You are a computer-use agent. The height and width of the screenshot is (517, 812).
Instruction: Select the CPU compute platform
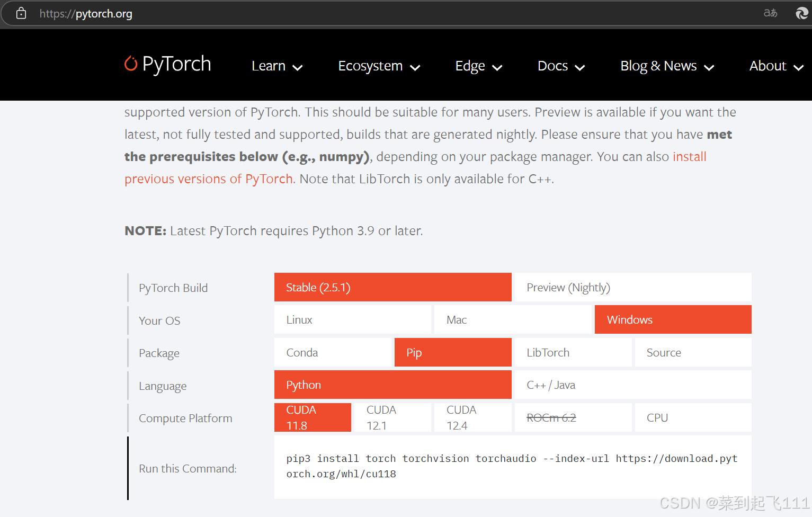point(693,417)
